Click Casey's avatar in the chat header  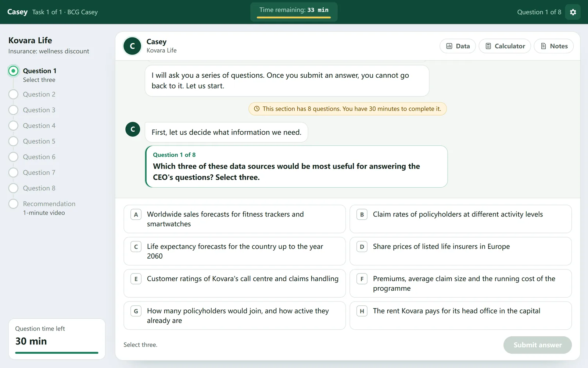132,46
